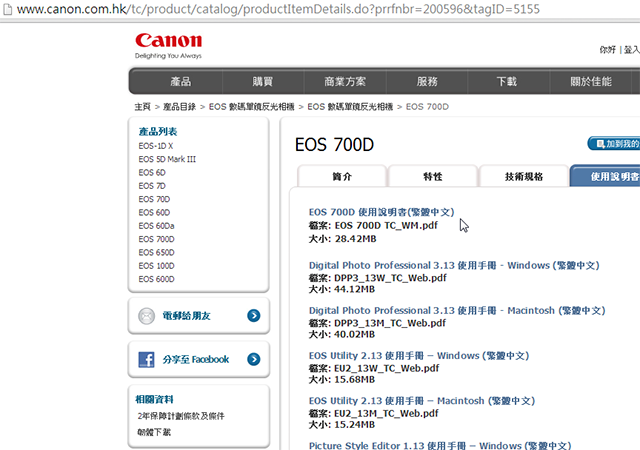Select EOS 7D in product list

click(x=152, y=186)
